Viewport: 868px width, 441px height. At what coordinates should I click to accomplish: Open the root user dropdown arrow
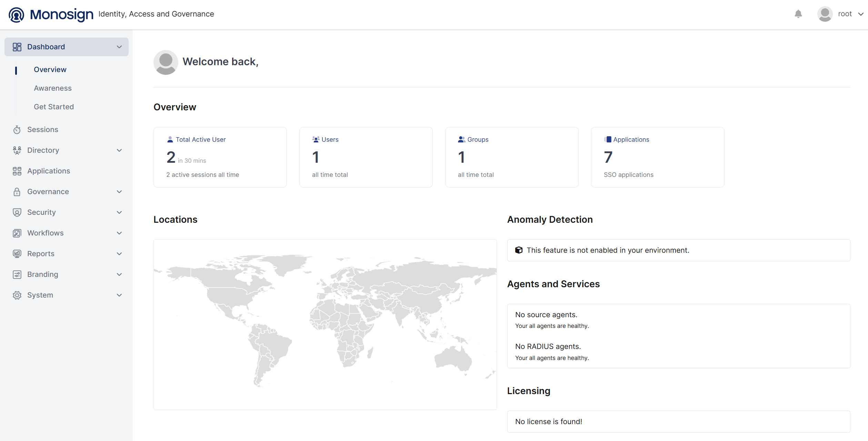(x=861, y=14)
